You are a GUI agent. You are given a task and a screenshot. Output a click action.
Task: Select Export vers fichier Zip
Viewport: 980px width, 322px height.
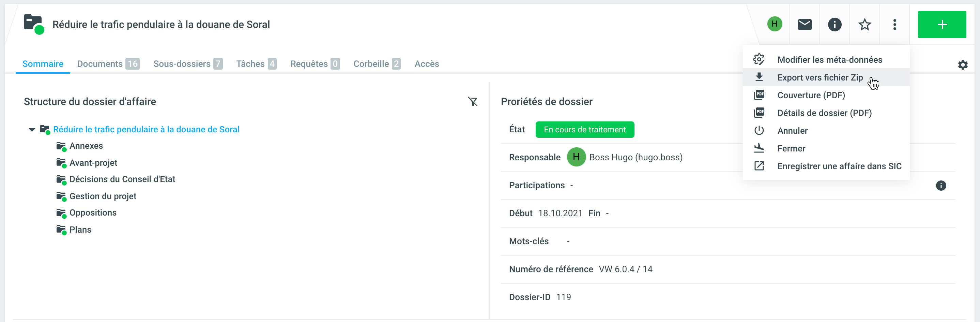pyautogui.click(x=820, y=78)
